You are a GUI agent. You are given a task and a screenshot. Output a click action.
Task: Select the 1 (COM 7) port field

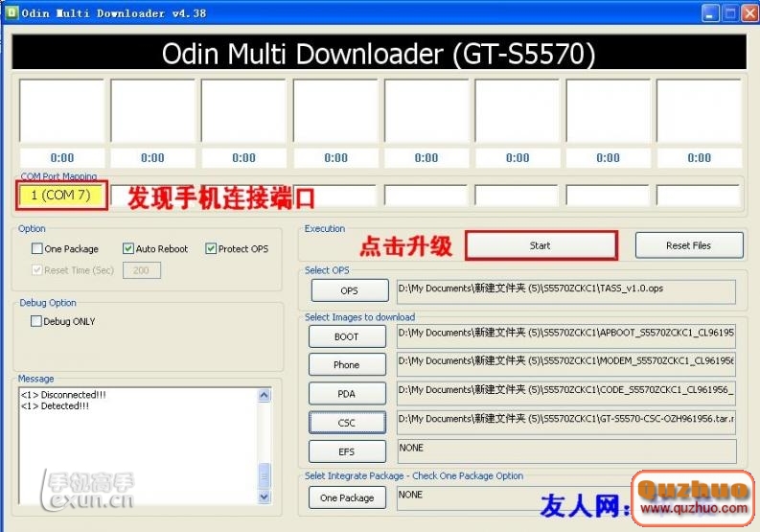click(61, 195)
